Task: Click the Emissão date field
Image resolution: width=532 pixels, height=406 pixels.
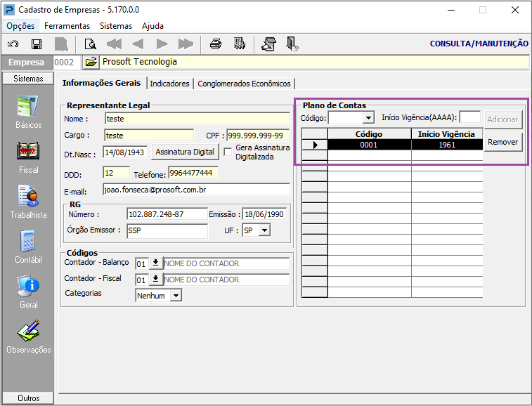Action: (x=265, y=214)
